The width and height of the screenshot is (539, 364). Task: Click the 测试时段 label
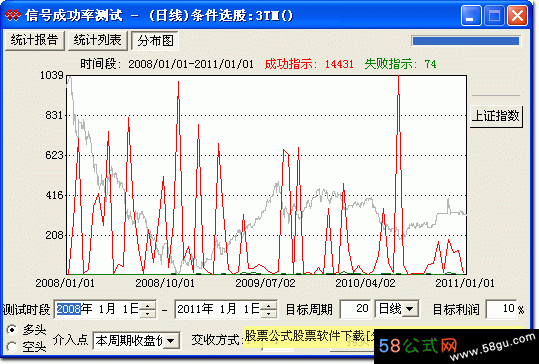(x=26, y=309)
